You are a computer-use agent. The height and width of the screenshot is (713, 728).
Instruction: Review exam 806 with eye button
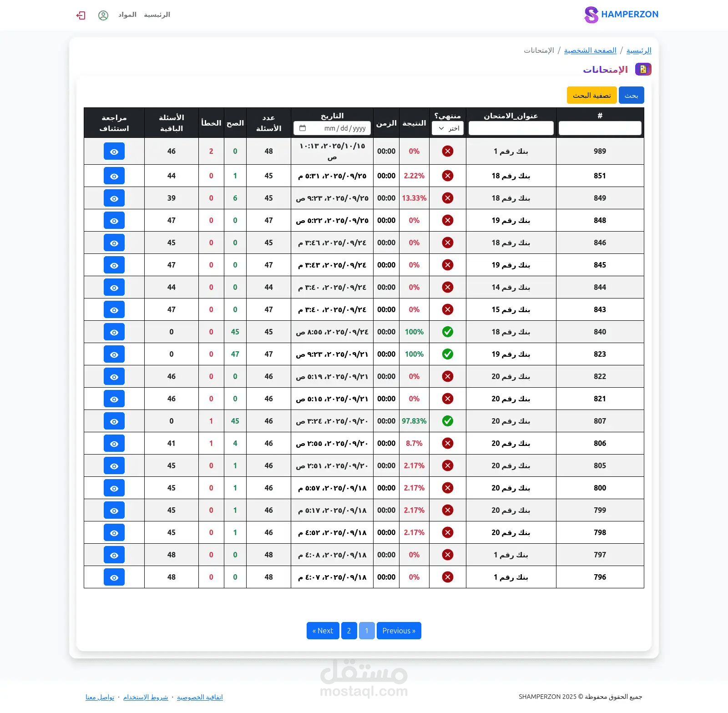coord(114,444)
